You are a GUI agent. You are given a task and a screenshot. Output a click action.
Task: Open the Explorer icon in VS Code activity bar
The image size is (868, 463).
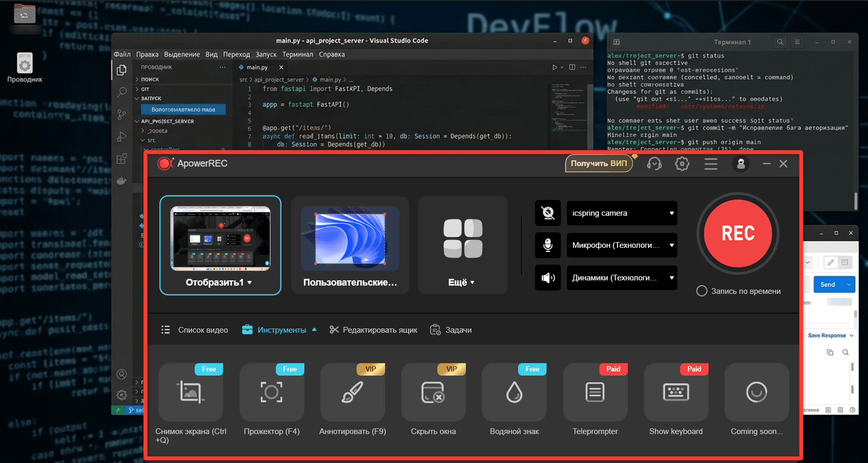[x=122, y=70]
